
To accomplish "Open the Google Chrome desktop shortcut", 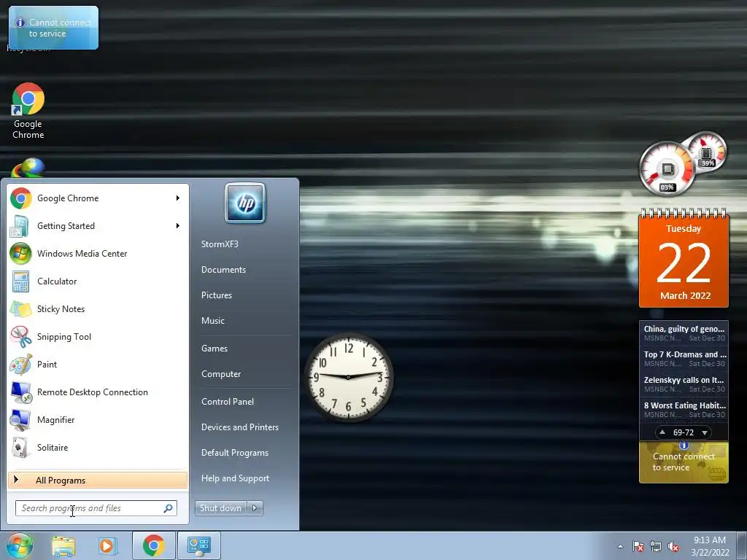I will [28, 111].
